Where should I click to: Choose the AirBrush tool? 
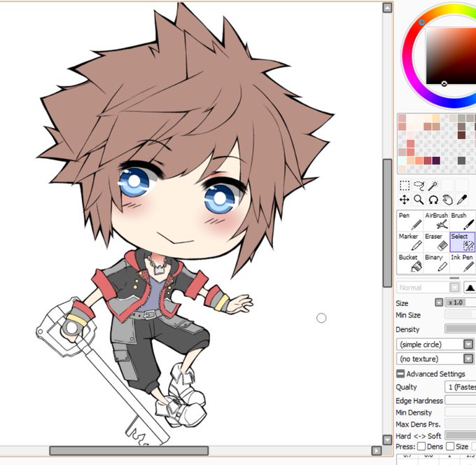tap(436, 221)
